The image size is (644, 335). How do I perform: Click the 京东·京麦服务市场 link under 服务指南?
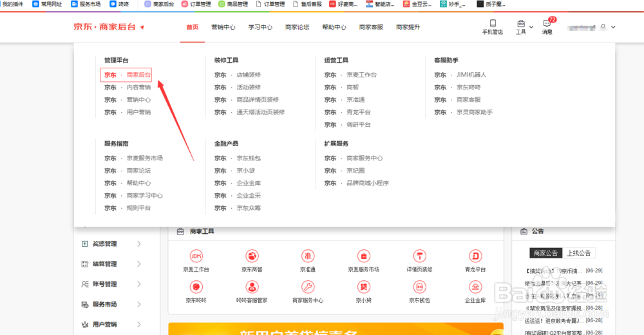[133, 158]
